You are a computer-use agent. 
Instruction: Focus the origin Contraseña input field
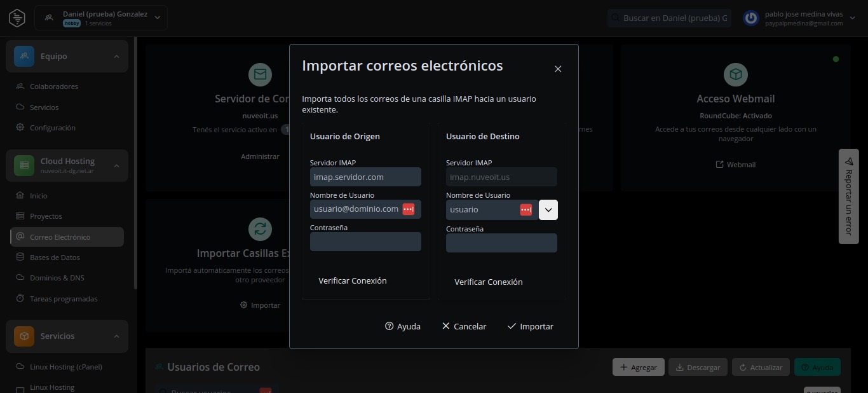tap(365, 242)
